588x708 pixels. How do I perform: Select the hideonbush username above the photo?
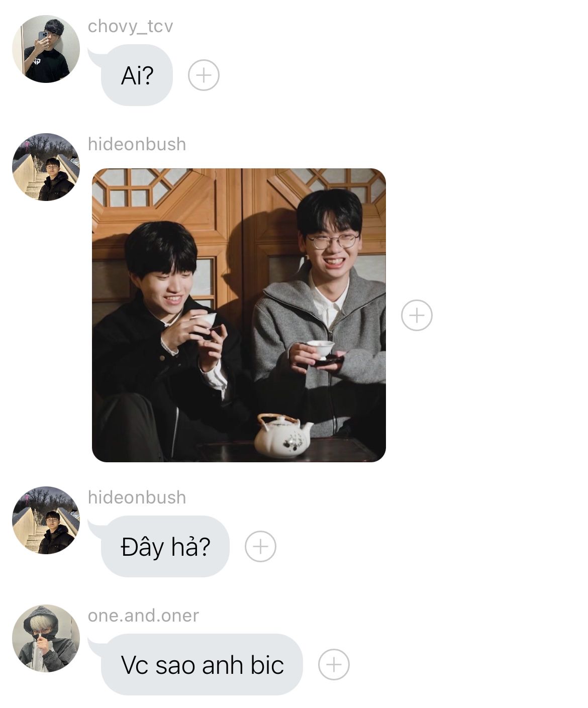[x=137, y=144]
